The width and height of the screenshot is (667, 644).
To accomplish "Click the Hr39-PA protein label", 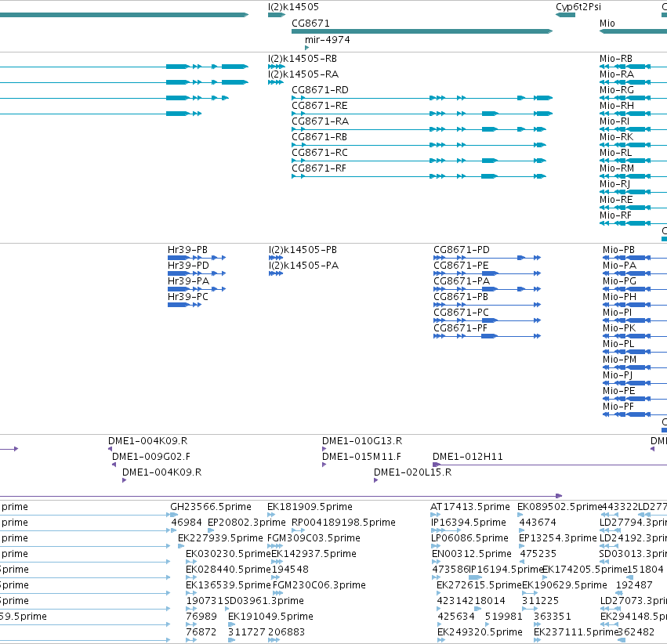I will 188,281.
